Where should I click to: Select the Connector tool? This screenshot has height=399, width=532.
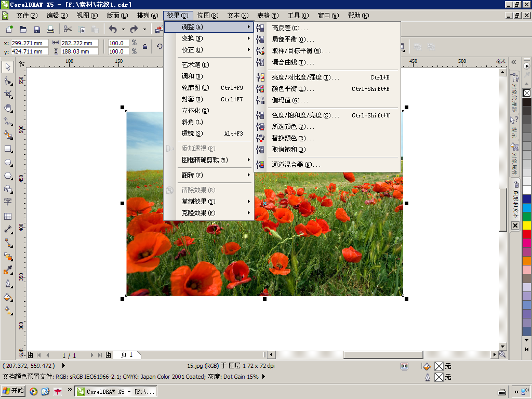pyautogui.click(x=8, y=243)
